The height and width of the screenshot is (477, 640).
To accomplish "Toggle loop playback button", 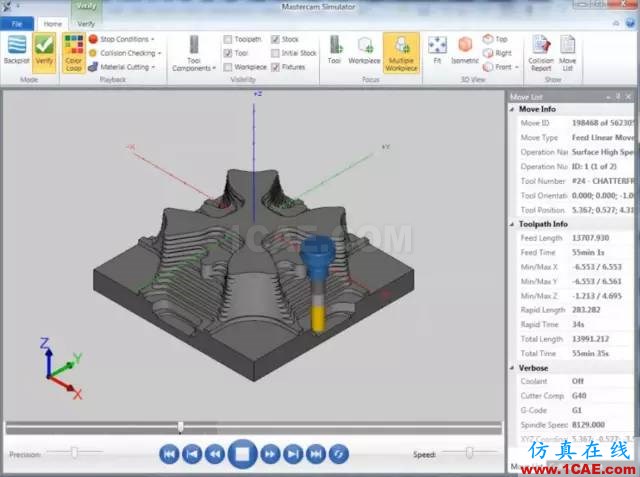I will point(338,454).
